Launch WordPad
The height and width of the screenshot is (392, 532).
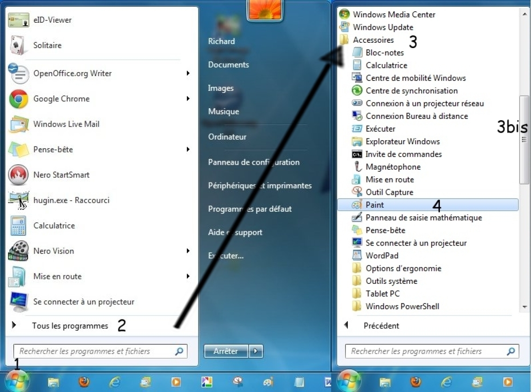click(382, 256)
